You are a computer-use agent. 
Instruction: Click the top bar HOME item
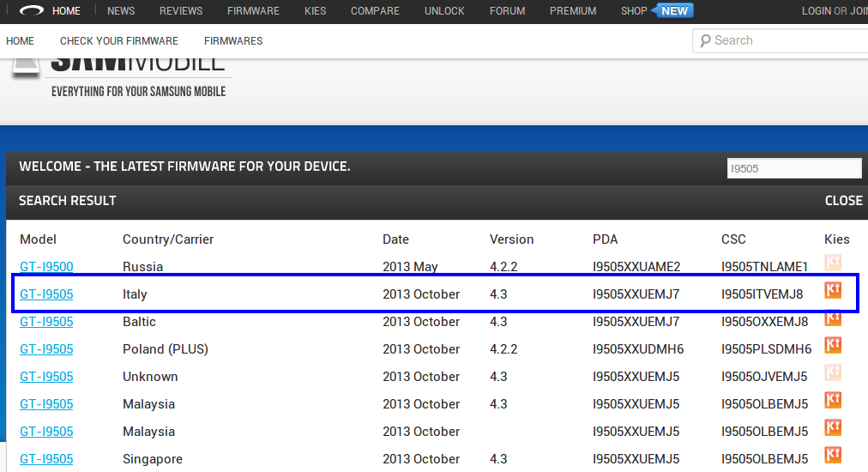click(x=66, y=11)
